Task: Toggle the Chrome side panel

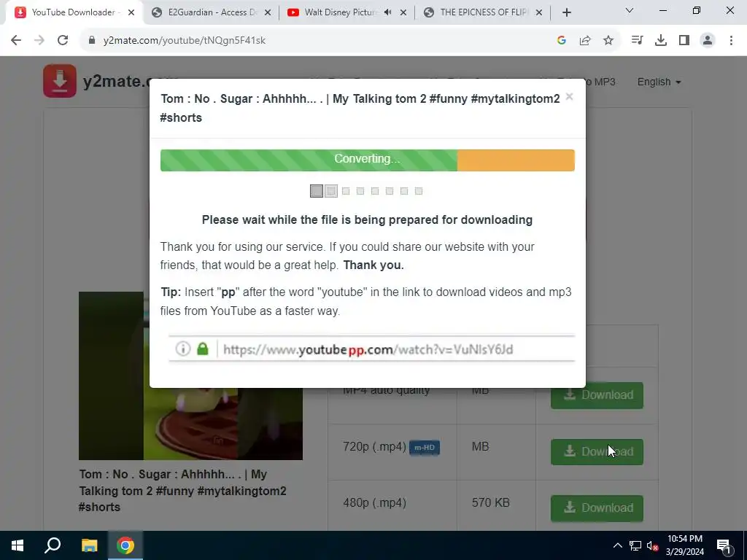Action: click(684, 41)
